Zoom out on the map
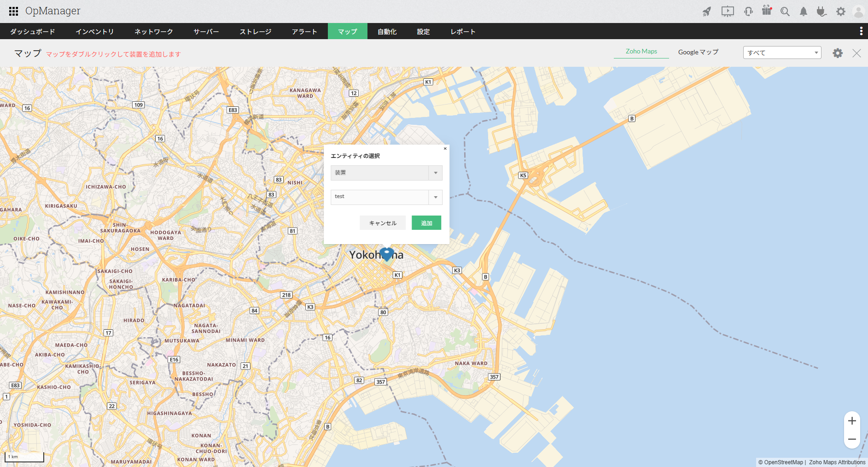This screenshot has height=467, width=868. pyautogui.click(x=852, y=439)
